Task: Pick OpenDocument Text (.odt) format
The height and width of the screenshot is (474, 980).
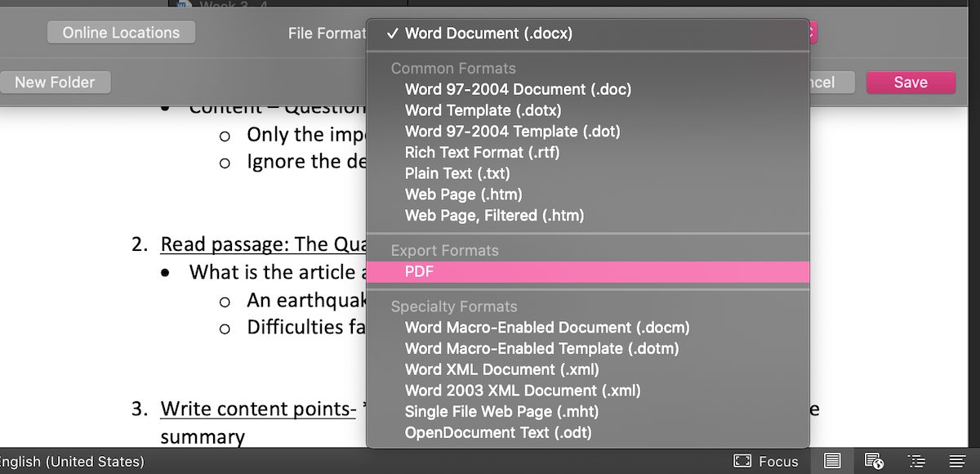Action: coord(498,432)
